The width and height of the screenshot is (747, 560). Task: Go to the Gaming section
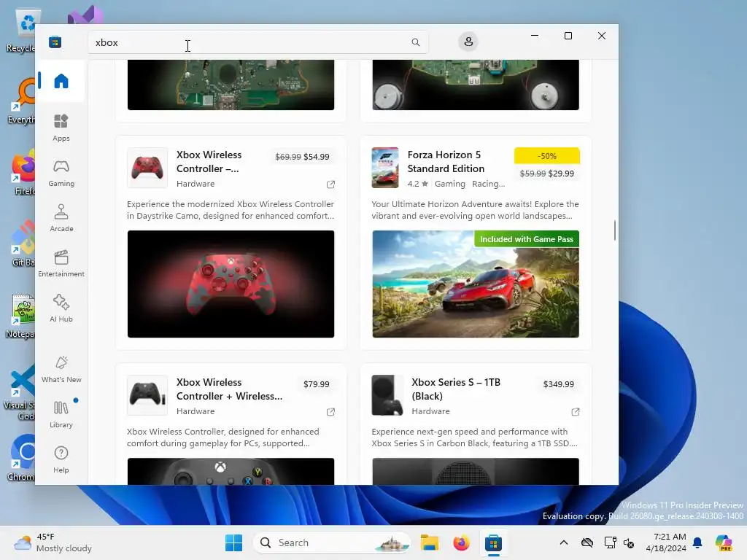(61, 173)
